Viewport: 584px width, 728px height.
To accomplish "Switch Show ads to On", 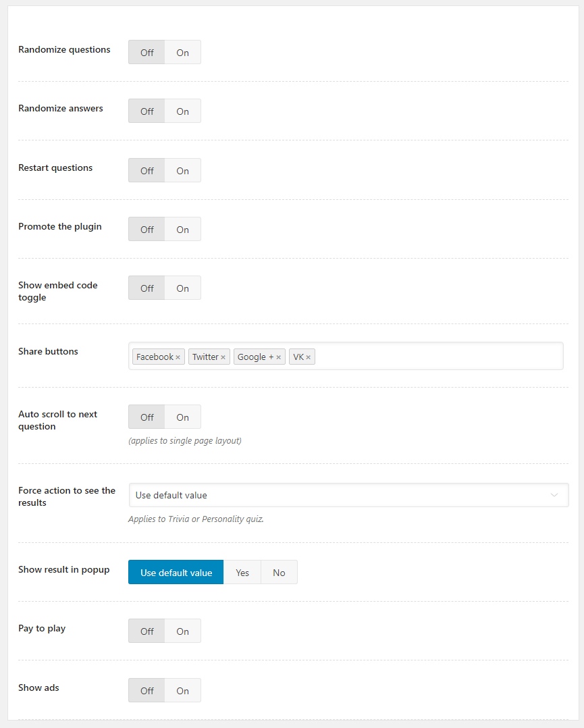I will [182, 691].
